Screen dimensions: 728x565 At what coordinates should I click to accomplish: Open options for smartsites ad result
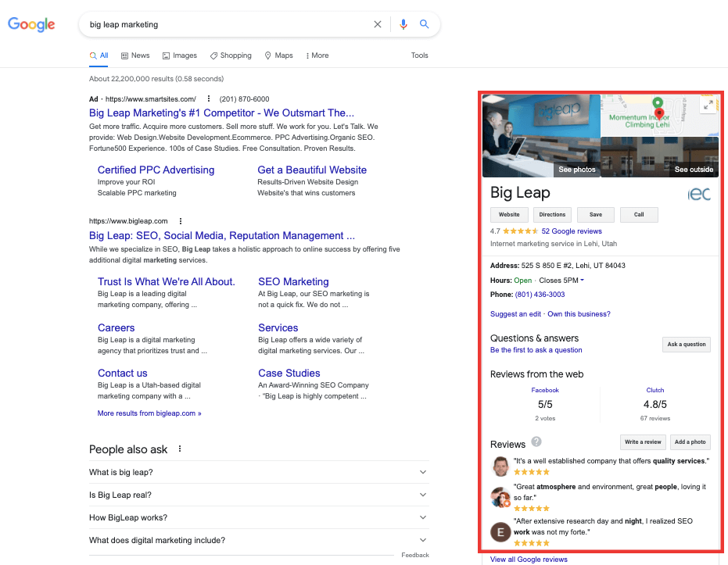[209, 98]
